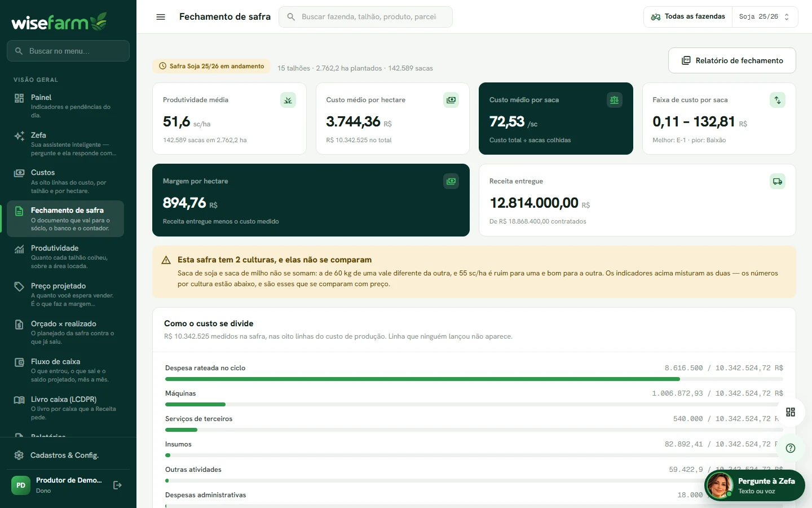Focus the Buscar no menu search field
The image size is (812, 508).
[68, 51]
